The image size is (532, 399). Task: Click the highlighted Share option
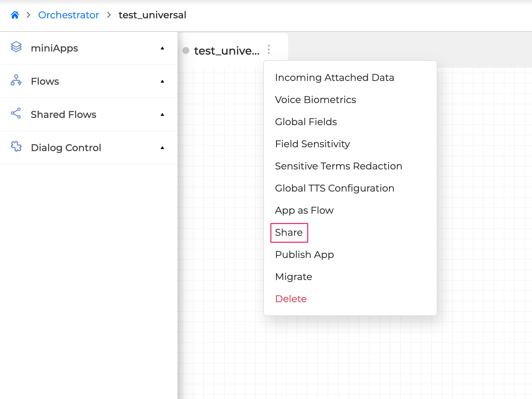[289, 233]
